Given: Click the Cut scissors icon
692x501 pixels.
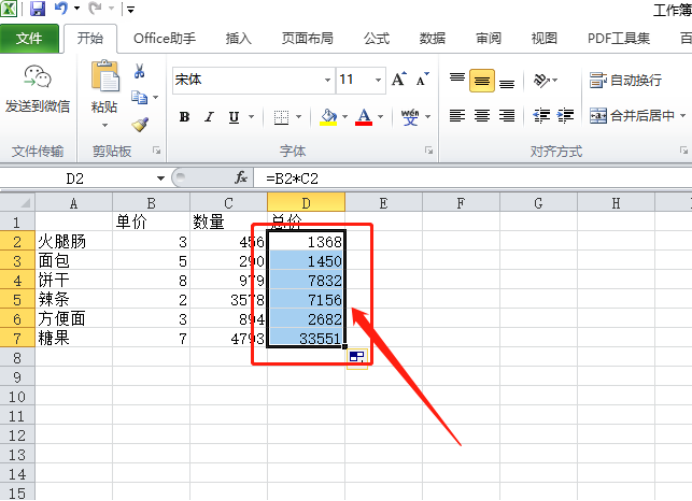Looking at the screenshot, I should pos(139,72).
